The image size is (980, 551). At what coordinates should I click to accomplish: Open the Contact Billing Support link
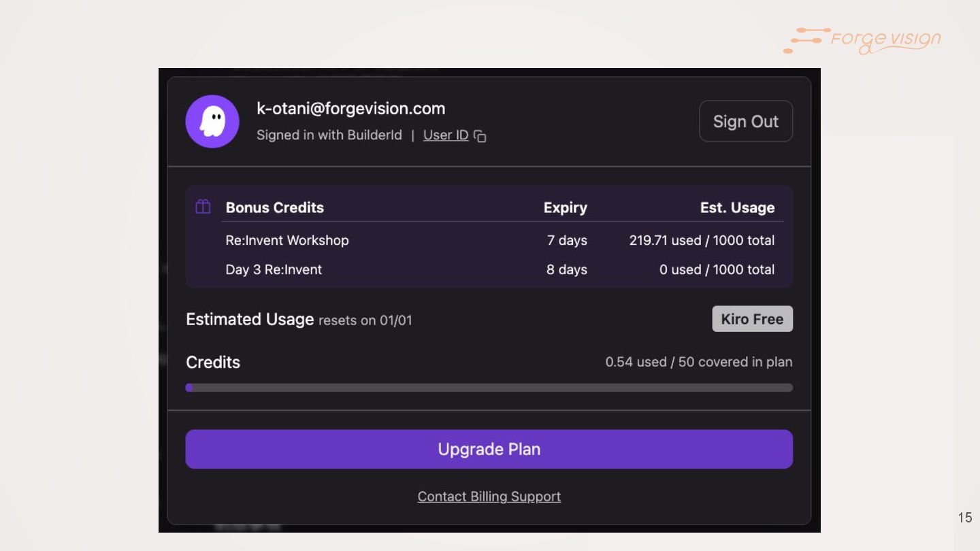(489, 497)
